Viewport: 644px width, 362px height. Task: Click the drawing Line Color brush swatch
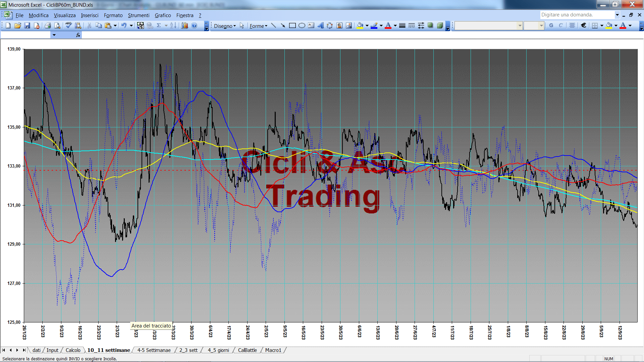click(x=374, y=25)
